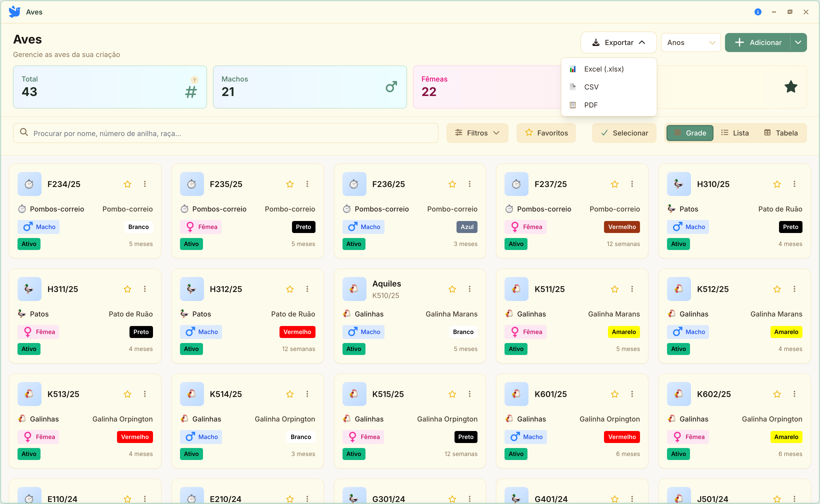Open the three-dot menu for F234/25
This screenshot has width=820, height=504.
click(145, 184)
